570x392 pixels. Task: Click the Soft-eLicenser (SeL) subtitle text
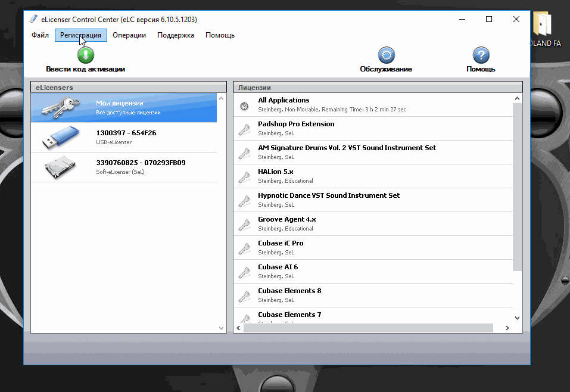pos(120,172)
